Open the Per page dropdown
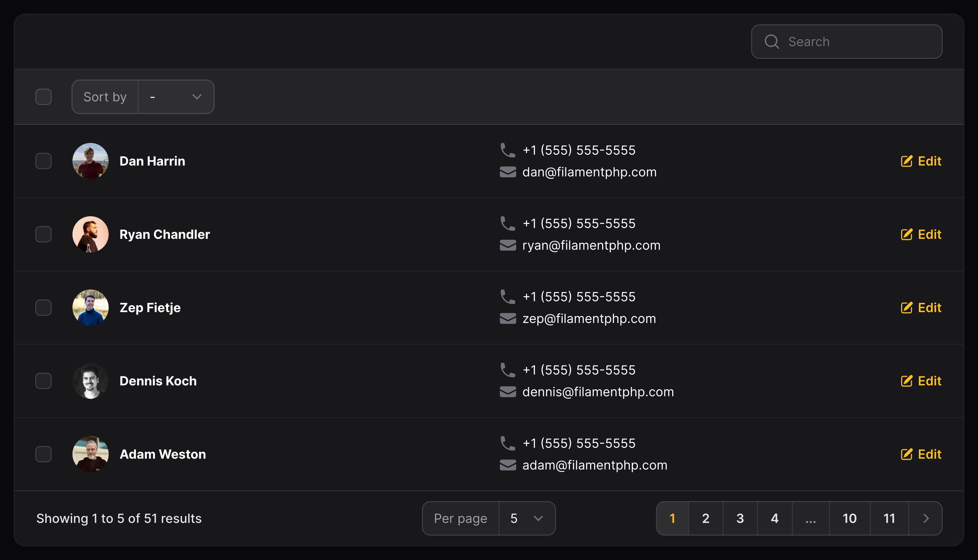The width and height of the screenshot is (978, 560). pyautogui.click(x=527, y=518)
